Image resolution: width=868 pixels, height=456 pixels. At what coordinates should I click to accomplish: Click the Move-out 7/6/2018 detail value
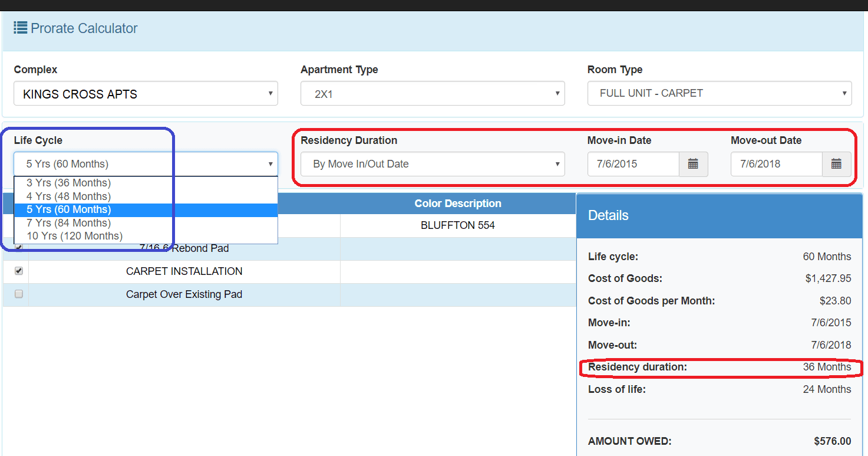click(831, 345)
